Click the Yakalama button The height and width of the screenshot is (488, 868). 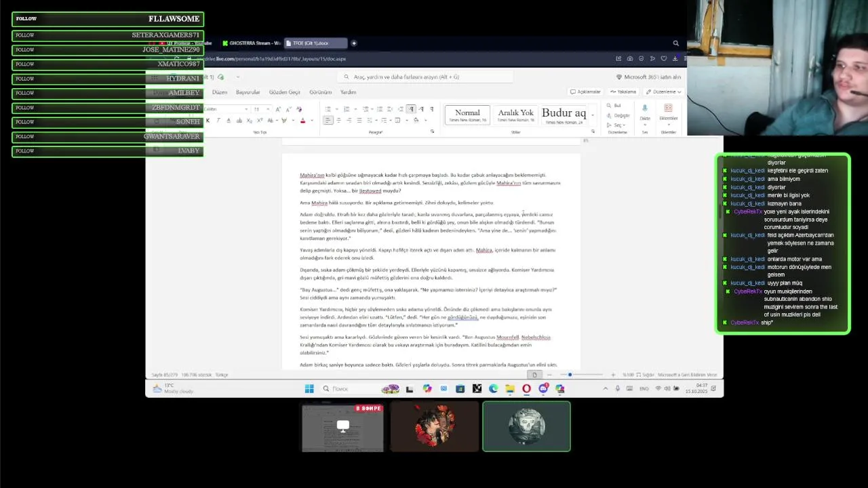pyautogui.click(x=623, y=91)
